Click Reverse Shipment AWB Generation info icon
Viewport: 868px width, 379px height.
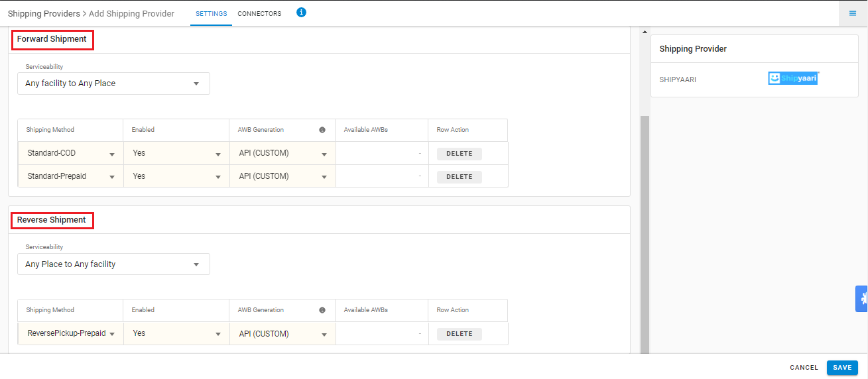tap(322, 310)
